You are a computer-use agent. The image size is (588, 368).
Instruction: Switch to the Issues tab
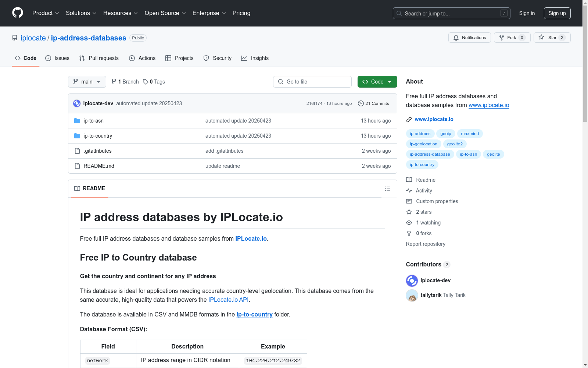[x=57, y=58]
